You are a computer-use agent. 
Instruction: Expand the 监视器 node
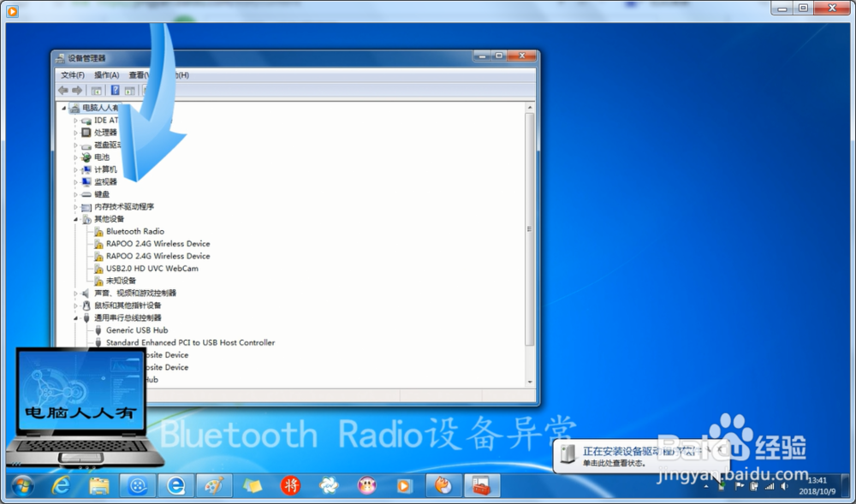76,181
